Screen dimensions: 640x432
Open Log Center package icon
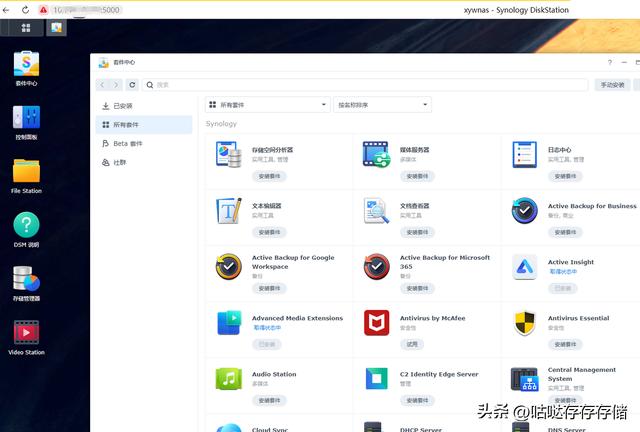click(x=524, y=154)
